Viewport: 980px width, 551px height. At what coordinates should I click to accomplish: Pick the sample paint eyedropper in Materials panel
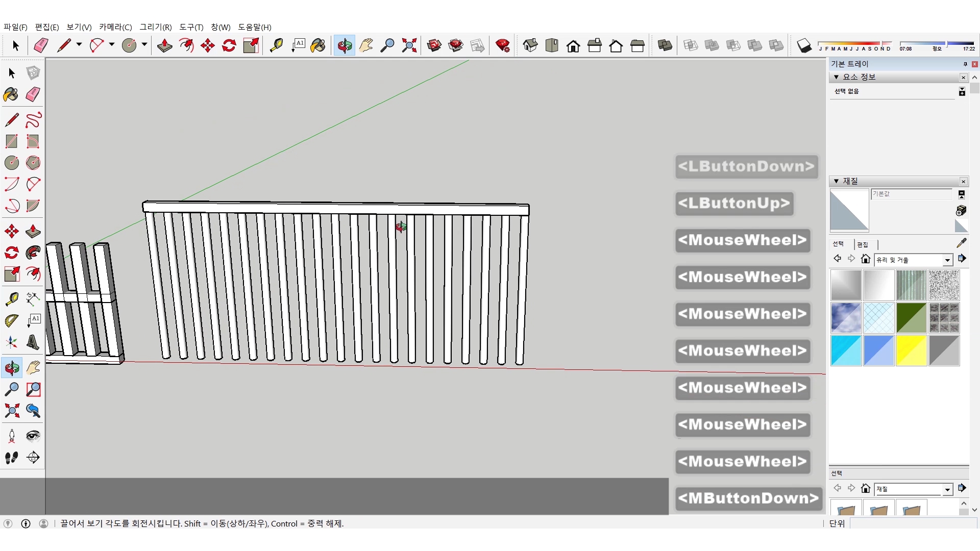coord(961,243)
